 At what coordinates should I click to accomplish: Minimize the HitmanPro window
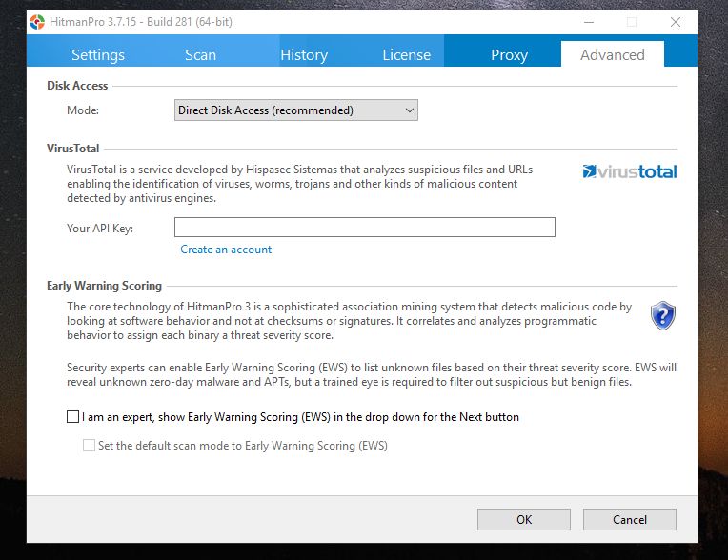click(x=589, y=22)
